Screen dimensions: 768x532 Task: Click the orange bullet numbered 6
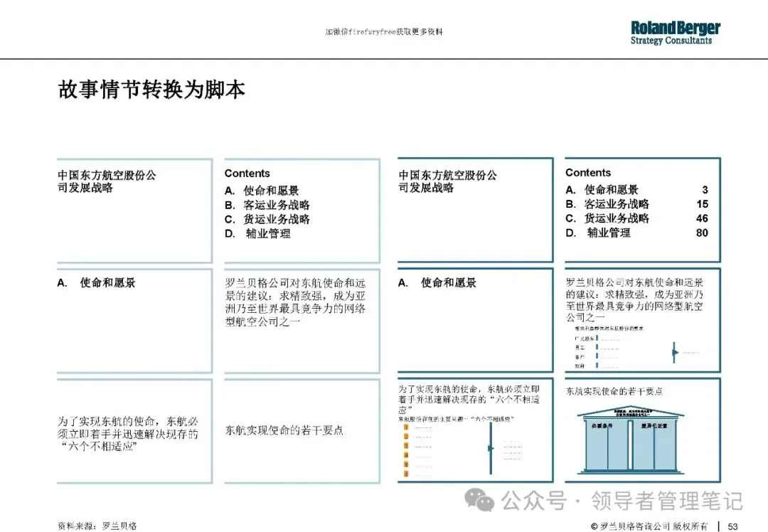[406, 474]
